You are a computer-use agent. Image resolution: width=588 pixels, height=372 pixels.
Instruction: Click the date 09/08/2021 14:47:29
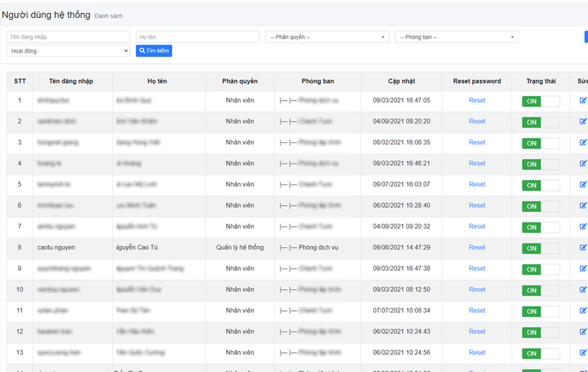[x=402, y=247]
